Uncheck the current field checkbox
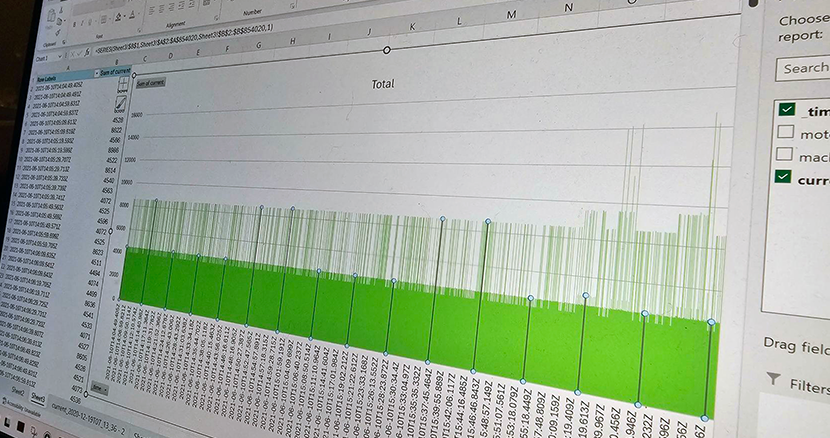The image size is (830, 438). point(786,178)
